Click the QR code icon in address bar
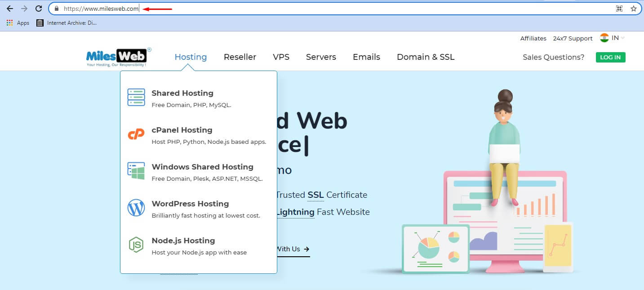Viewport: 644px width, 290px height. coord(619,9)
